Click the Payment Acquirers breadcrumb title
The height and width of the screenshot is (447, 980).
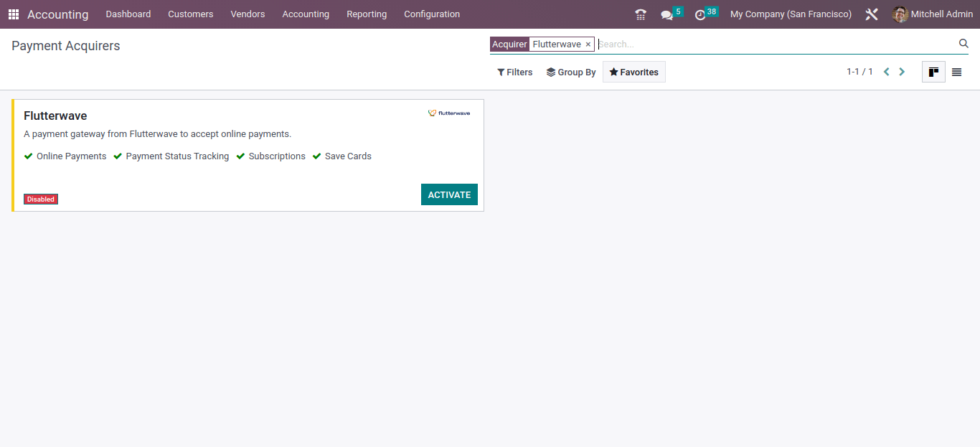(x=66, y=46)
